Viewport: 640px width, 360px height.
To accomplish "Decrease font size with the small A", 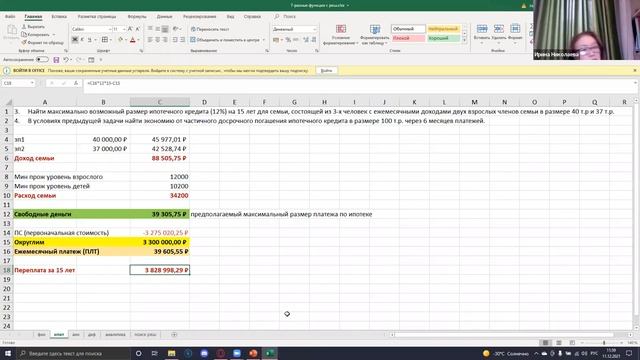I will 138,29.
